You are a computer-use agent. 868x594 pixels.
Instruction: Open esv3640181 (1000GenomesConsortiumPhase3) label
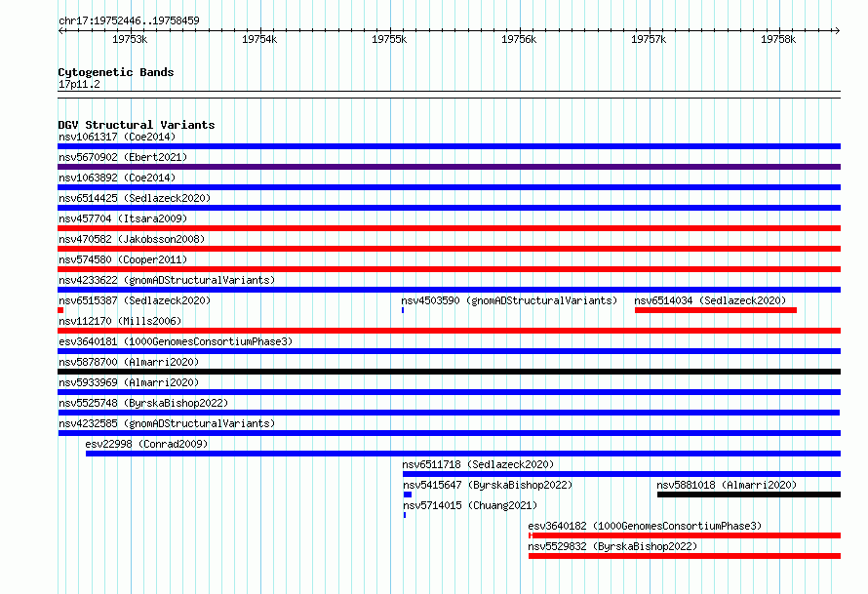coord(176,341)
